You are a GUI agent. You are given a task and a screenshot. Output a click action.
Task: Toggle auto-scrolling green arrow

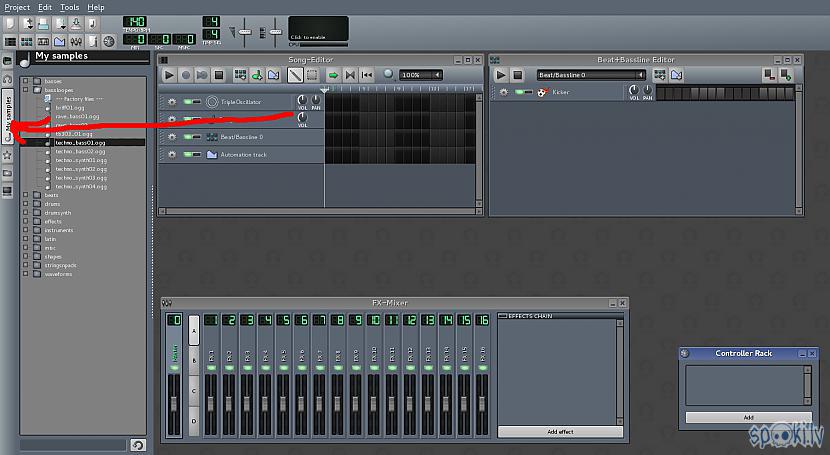click(x=333, y=75)
